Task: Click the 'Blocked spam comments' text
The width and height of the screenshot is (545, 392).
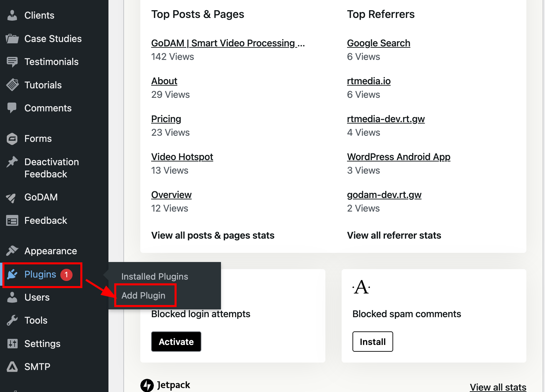Action: pos(407,314)
